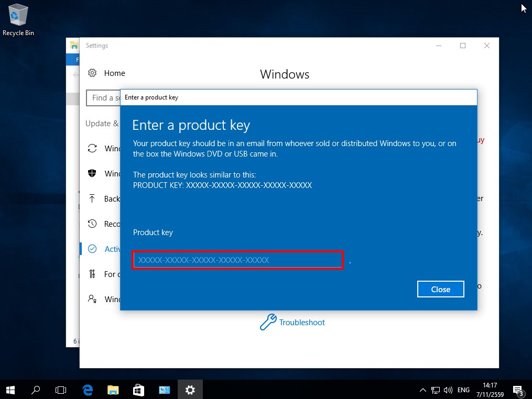Minimize the Settings window

(x=439, y=46)
